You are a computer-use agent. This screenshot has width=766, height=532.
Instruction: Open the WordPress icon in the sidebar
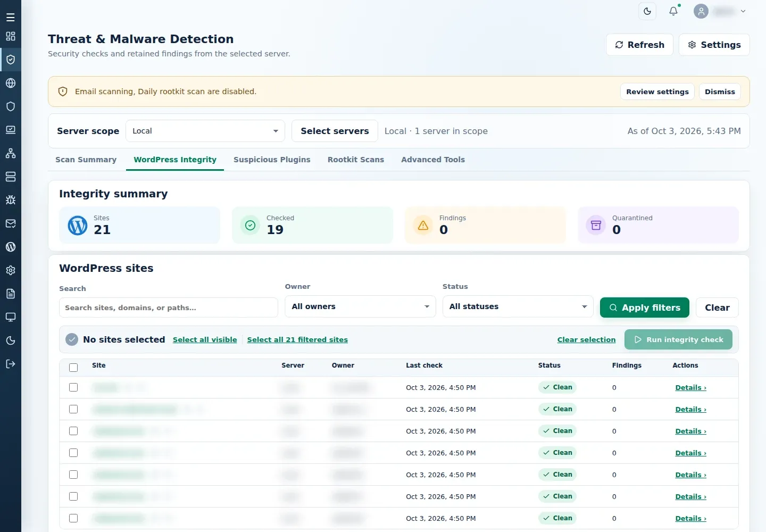(x=11, y=247)
